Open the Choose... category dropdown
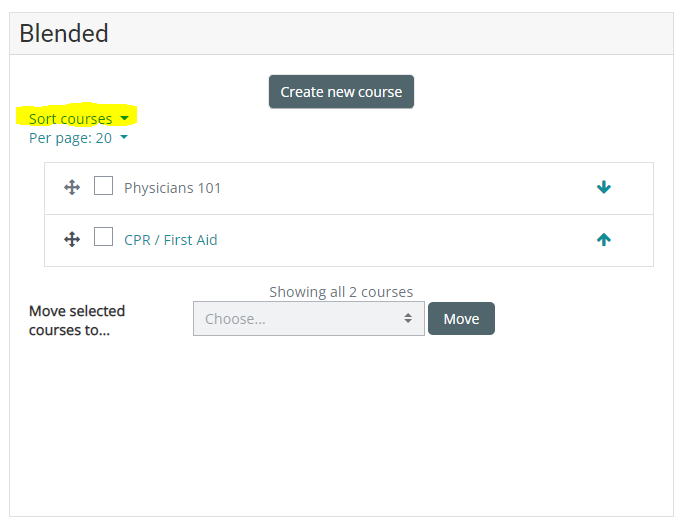The height and width of the screenshot is (526, 686). (x=300, y=319)
